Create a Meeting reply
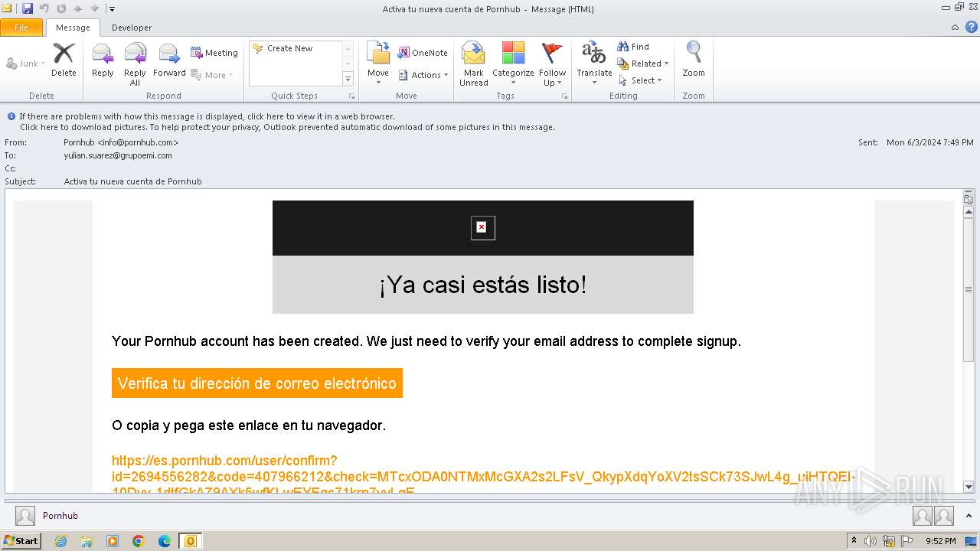980x551 pixels. point(214,53)
